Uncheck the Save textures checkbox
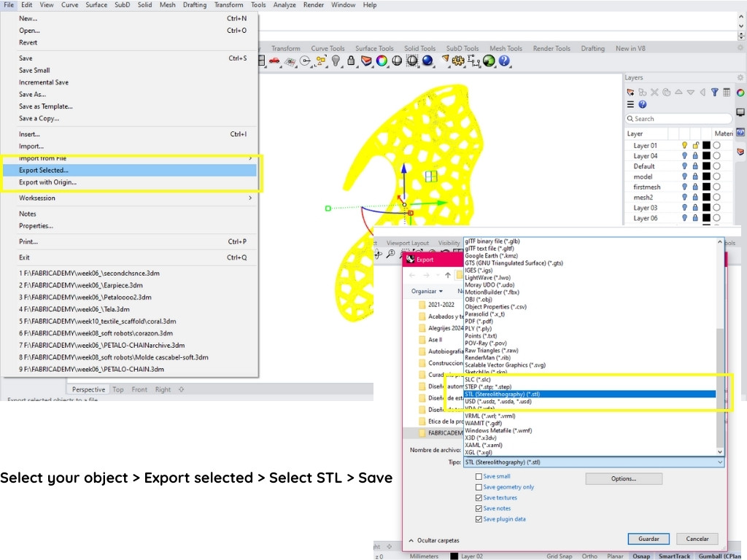This screenshot has height=560, width=747. pos(479,497)
